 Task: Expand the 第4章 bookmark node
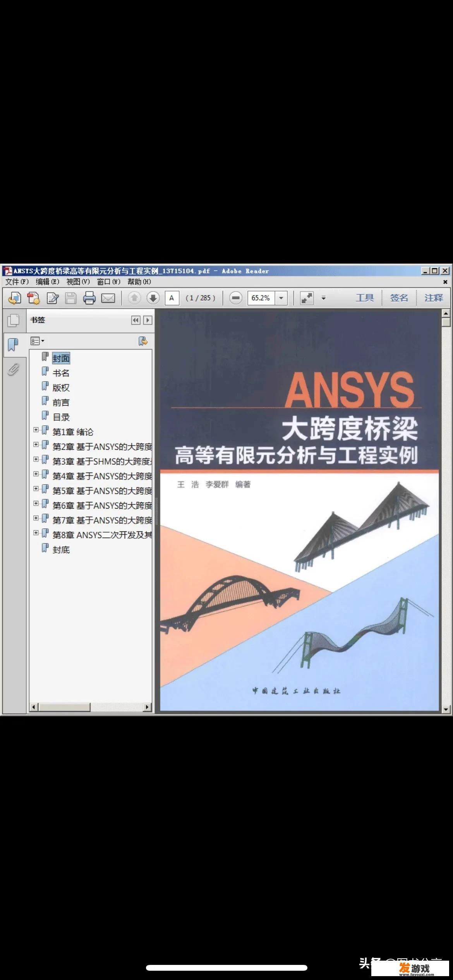(36, 474)
